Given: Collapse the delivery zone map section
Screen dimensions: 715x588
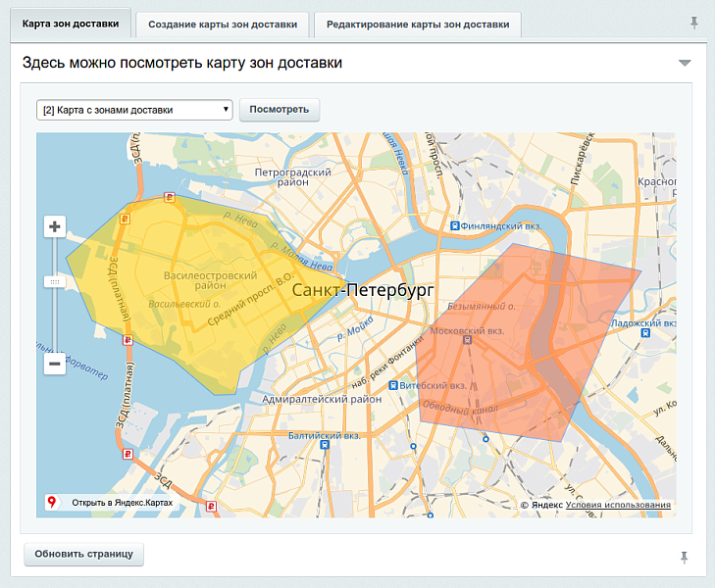Looking at the screenshot, I should click(685, 64).
